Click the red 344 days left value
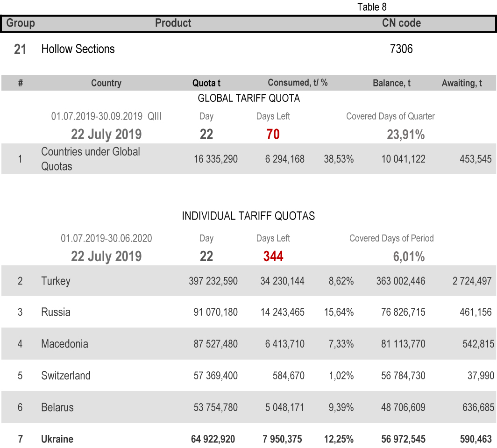 pyautogui.click(x=273, y=256)
